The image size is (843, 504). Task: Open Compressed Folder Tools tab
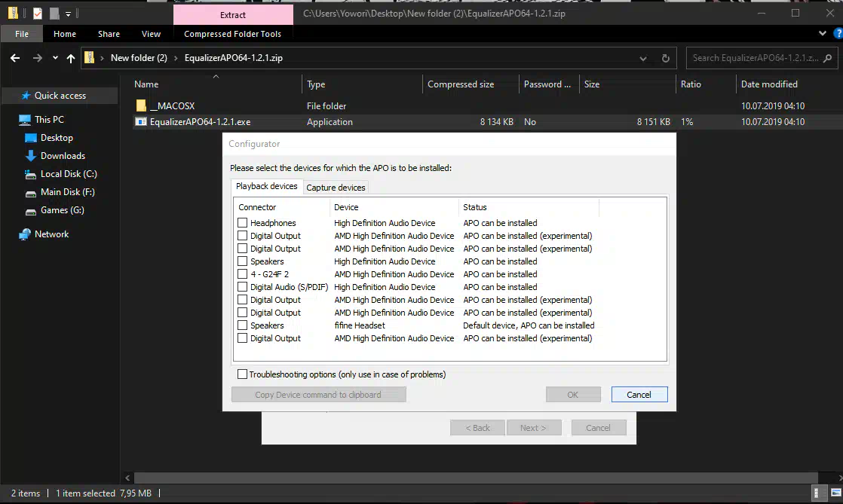[232, 34]
